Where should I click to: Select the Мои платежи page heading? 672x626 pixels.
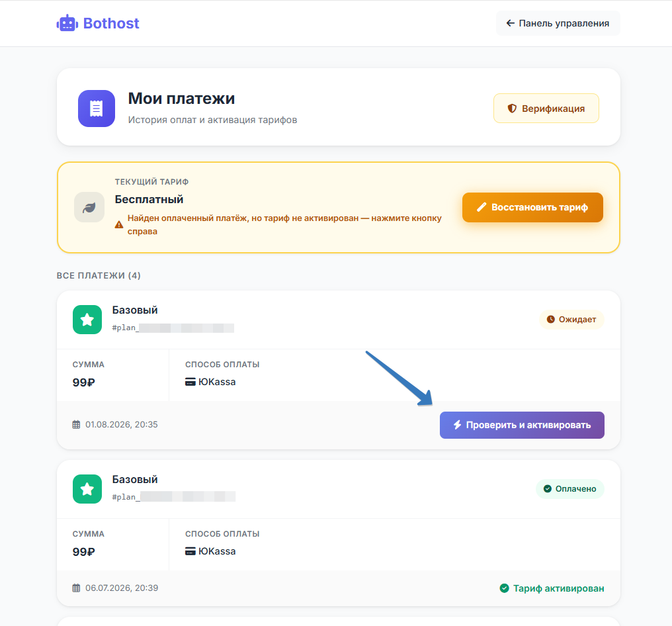click(x=181, y=99)
